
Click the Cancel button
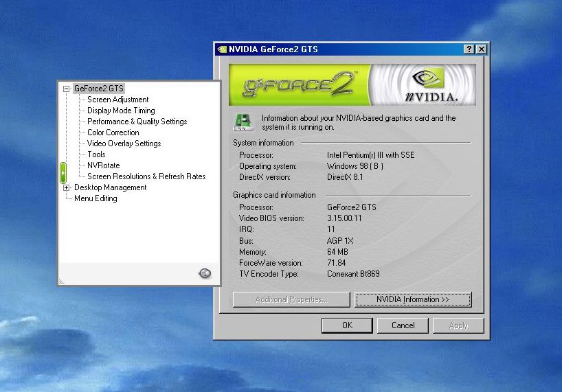click(x=403, y=325)
